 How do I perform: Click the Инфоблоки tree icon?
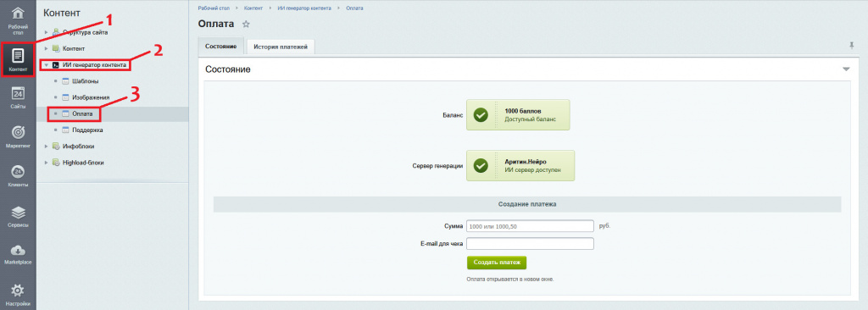(55, 147)
